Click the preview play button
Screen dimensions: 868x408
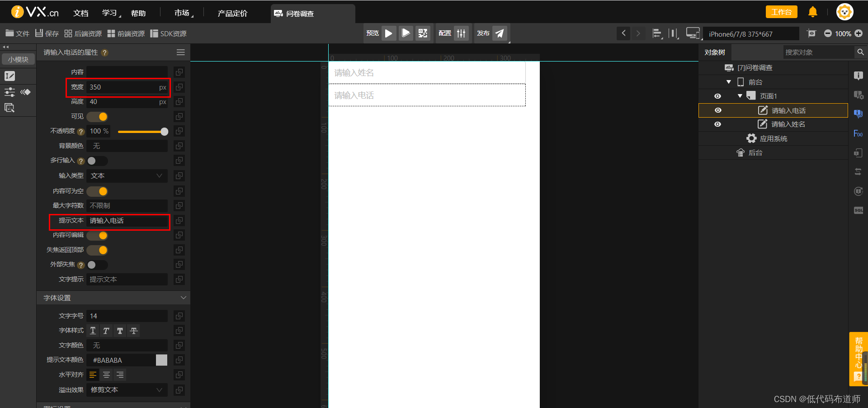(388, 33)
